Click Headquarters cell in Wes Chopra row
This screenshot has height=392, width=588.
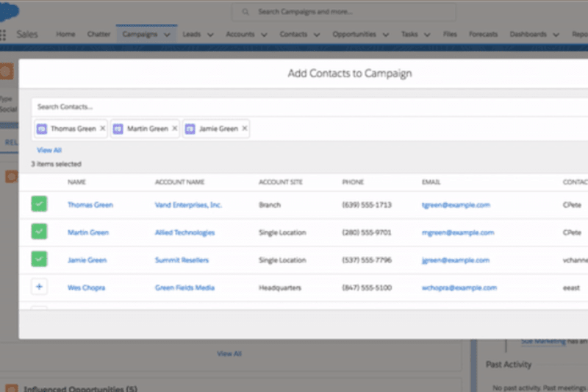(280, 288)
